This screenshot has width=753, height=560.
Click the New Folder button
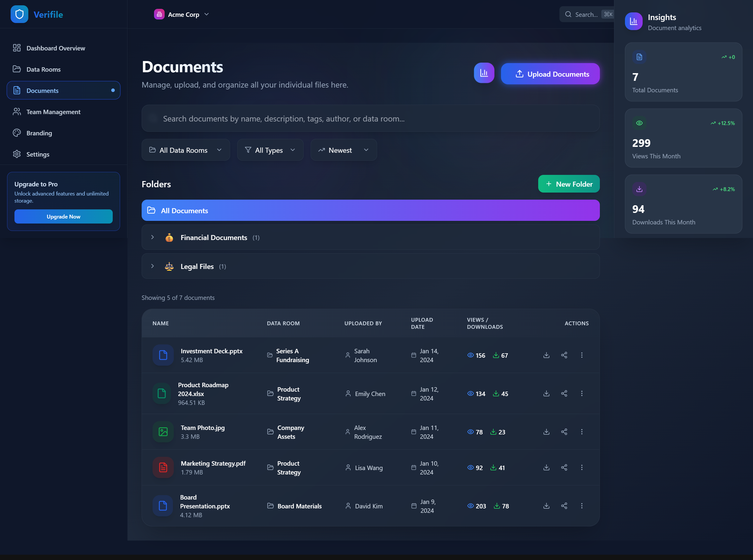tap(569, 184)
